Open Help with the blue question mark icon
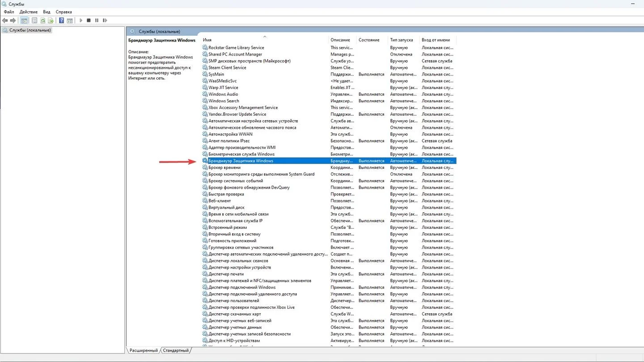Viewport: 644px width, 362px height. 62,21
